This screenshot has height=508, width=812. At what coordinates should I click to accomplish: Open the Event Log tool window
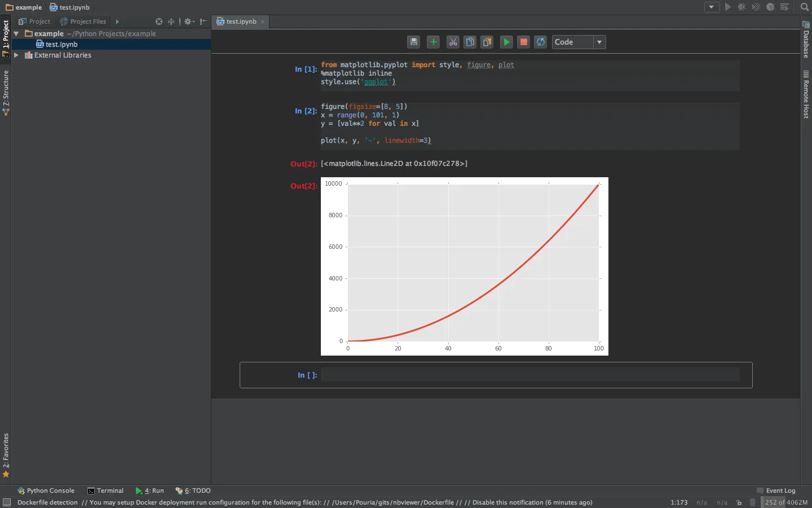[776, 491]
